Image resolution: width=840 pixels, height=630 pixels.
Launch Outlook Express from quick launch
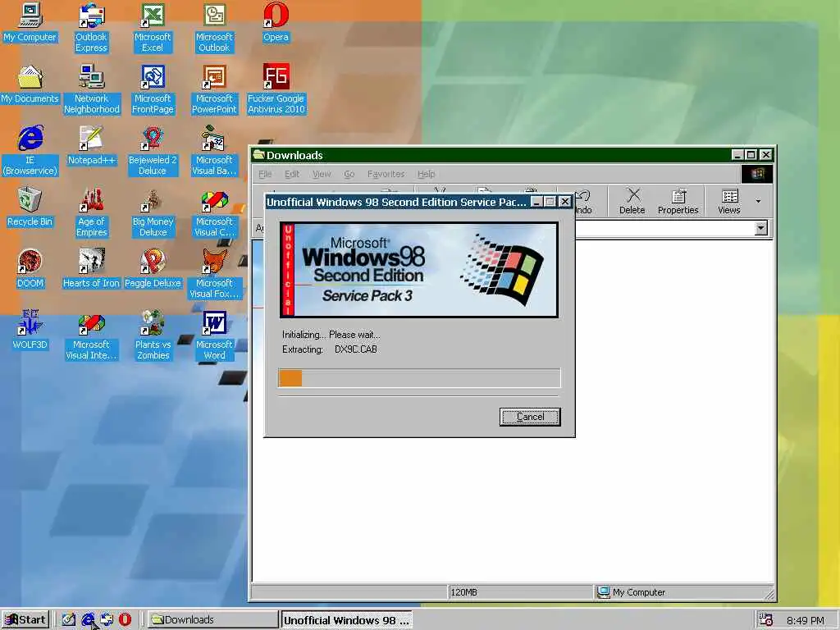107,620
